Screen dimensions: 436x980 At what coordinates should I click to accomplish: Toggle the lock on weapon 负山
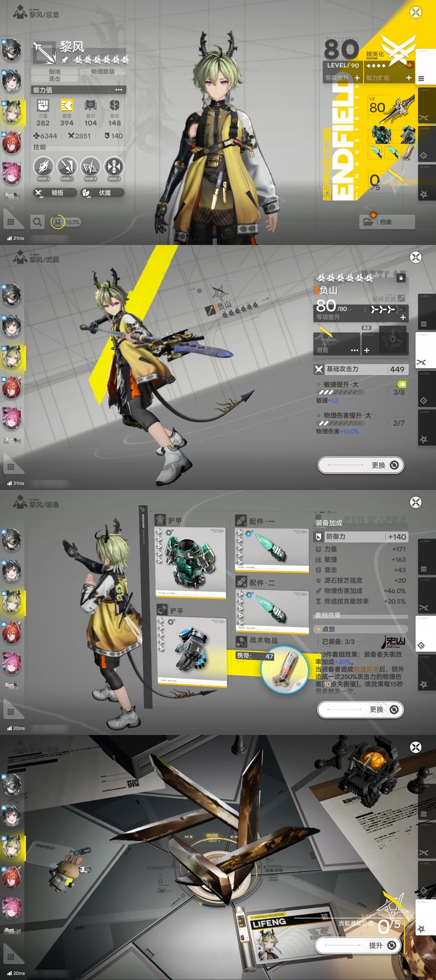401,278
